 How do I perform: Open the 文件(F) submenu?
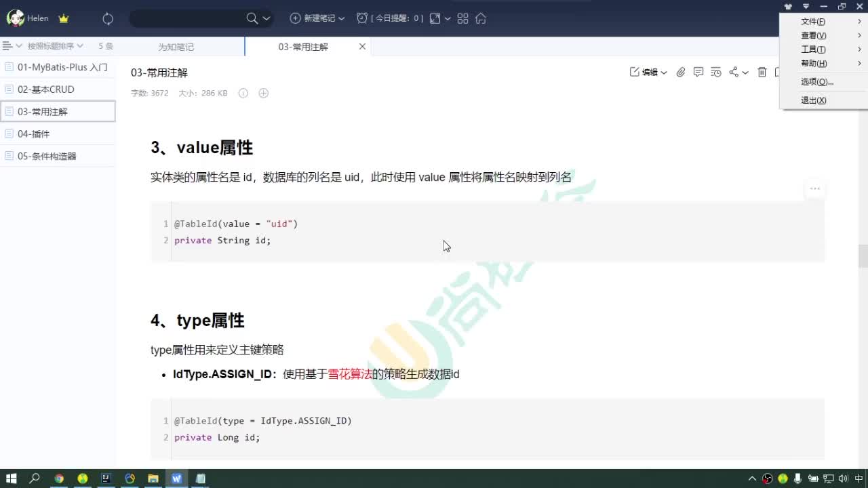(x=824, y=22)
